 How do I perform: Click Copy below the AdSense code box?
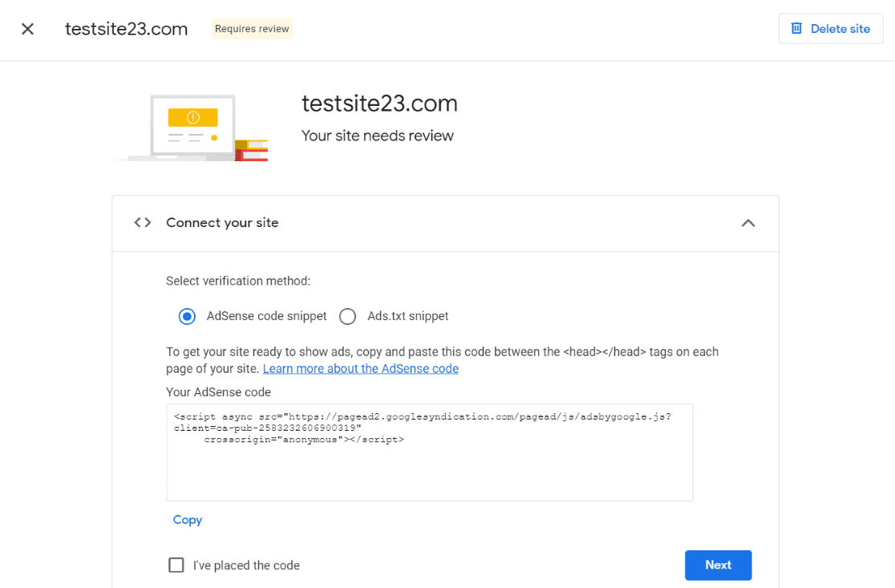click(187, 520)
